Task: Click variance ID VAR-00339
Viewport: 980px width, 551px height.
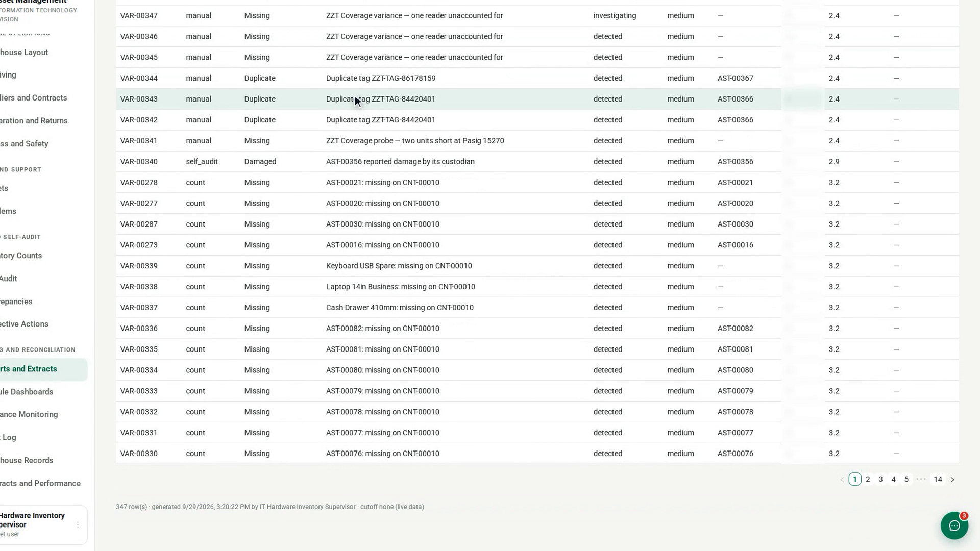Action: coord(139,266)
